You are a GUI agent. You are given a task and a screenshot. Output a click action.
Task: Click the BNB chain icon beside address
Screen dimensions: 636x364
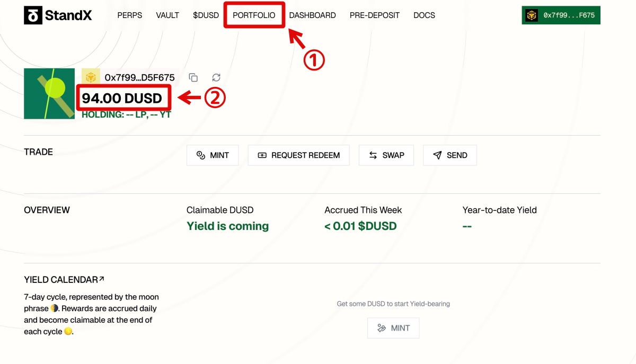point(91,77)
